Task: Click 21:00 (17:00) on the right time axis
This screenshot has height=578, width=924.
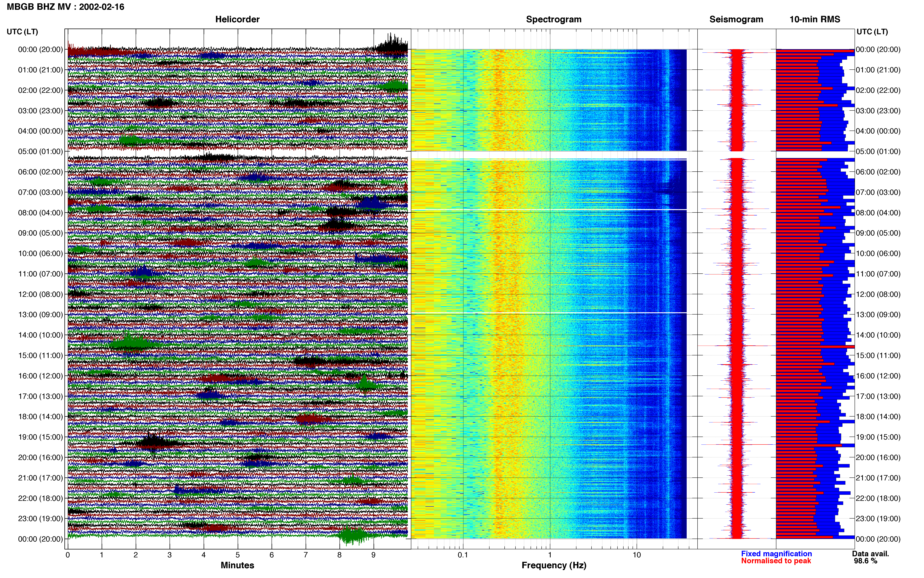Action: (x=878, y=478)
